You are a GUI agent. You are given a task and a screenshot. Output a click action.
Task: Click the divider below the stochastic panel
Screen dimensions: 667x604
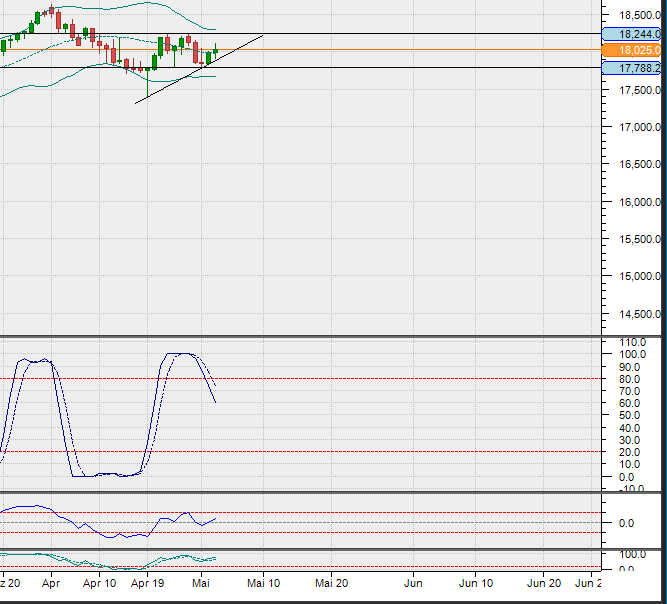300,492
